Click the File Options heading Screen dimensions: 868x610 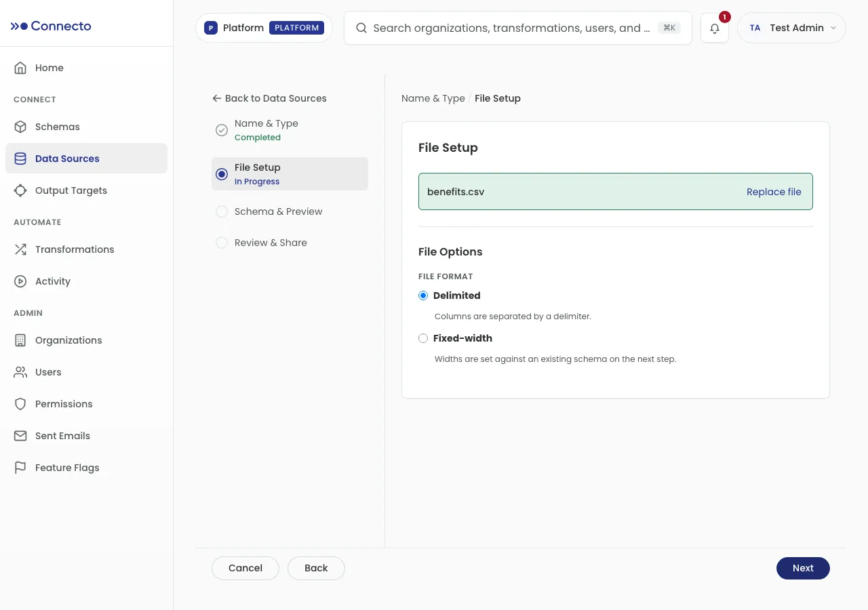point(450,251)
